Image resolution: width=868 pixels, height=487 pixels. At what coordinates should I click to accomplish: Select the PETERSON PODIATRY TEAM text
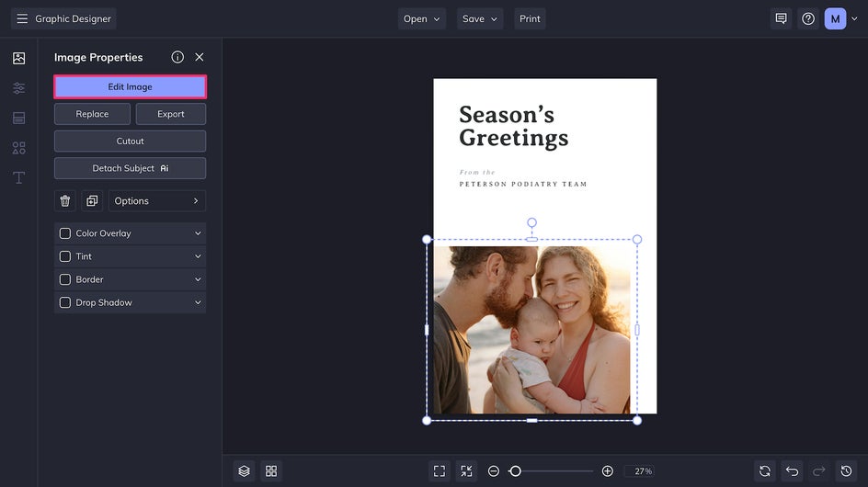pyautogui.click(x=523, y=185)
